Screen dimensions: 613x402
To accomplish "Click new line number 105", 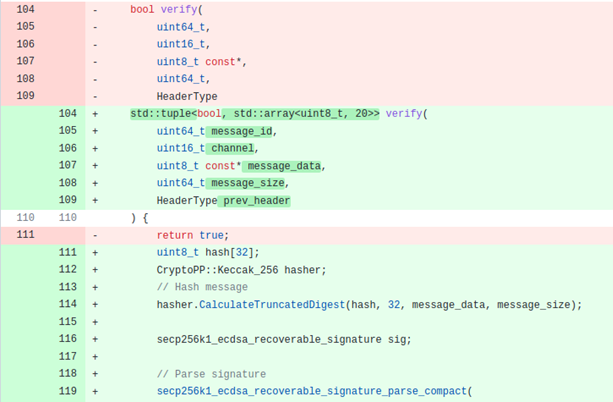I will tap(68, 131).
